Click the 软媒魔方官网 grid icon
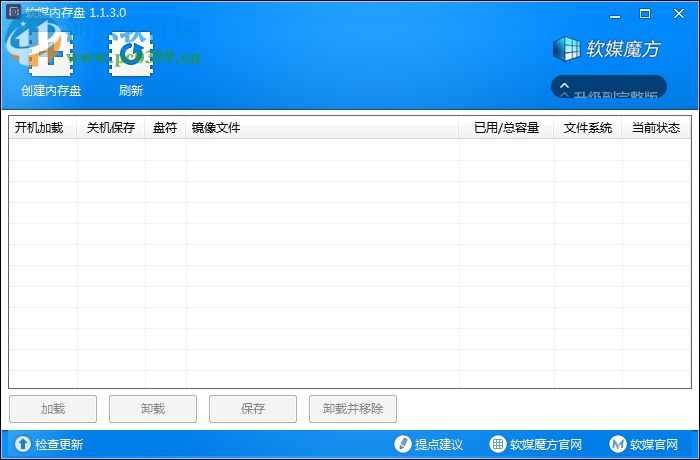Image resolution: width=700 pixels, height=460 pixels. point(497,444)
